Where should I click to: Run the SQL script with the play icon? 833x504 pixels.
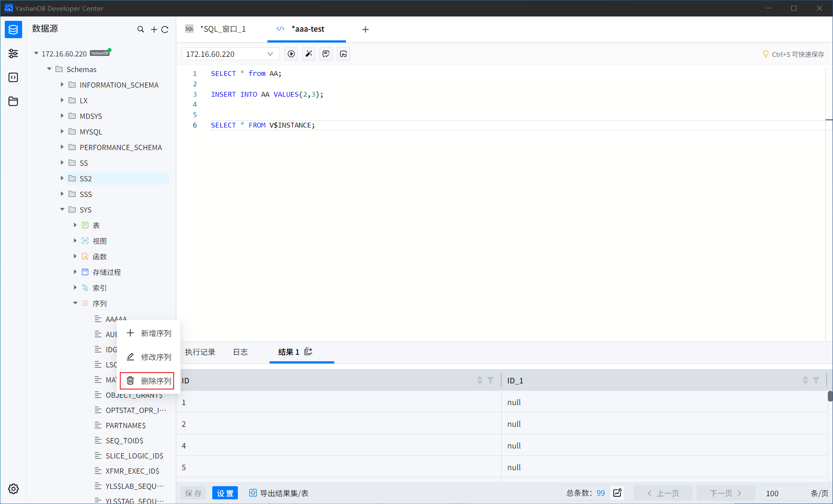291,54
